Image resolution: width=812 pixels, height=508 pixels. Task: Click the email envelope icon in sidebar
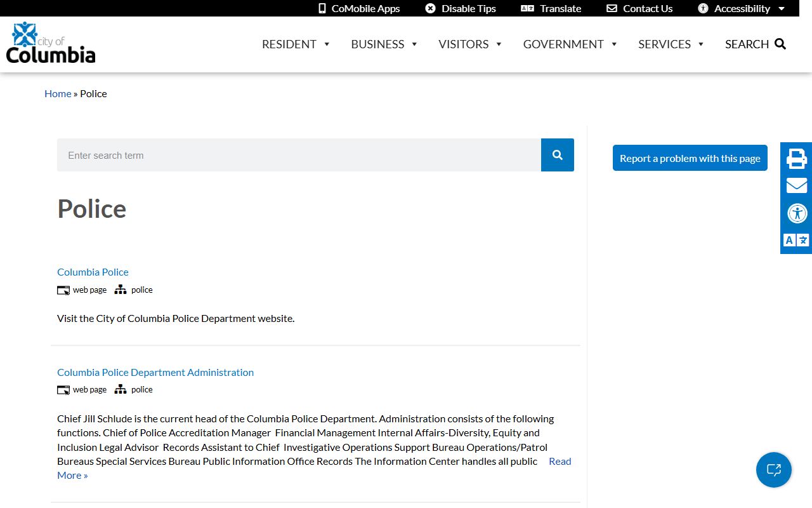coord(796,185)
